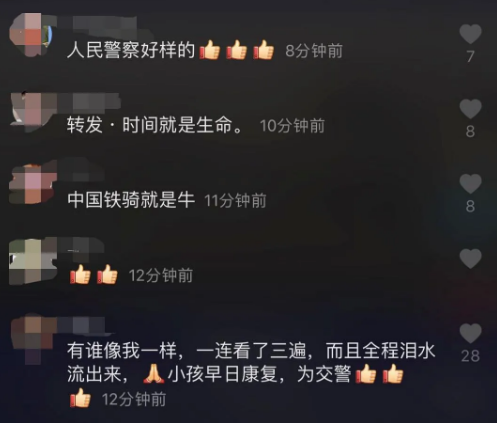Image resolution: width=497 pixels, height=423 pixels.
Task: Like the 人民警察好样的 comment
Action: (x=470, y=34)
